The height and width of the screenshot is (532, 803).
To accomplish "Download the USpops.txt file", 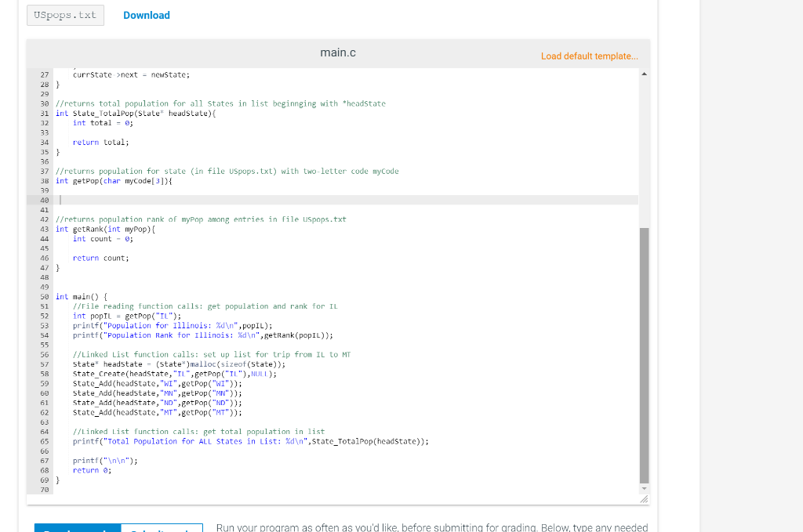I will click(146, 15).
